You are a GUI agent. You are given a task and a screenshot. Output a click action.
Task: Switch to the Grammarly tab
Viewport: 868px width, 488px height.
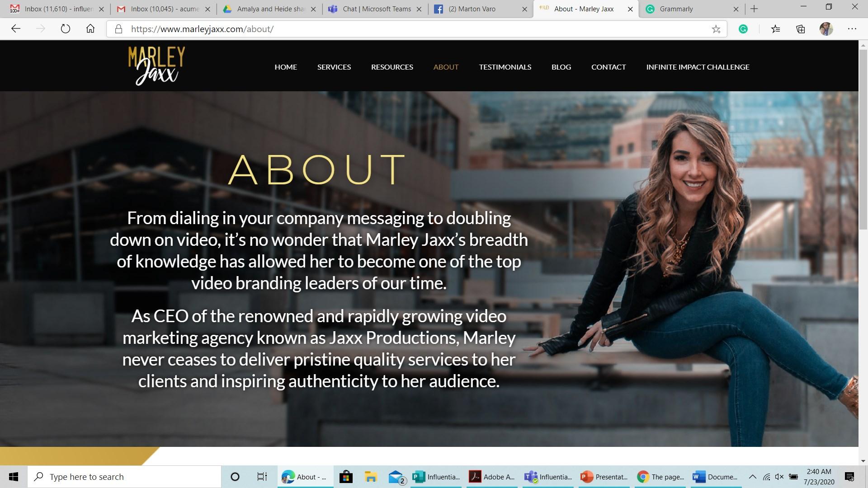pyautogui.click(x=692, y=9)
